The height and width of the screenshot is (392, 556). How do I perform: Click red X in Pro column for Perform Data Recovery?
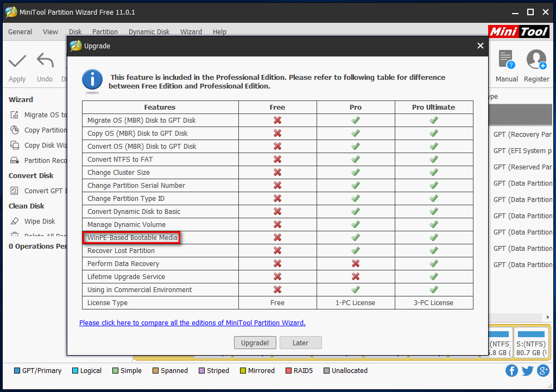pyautogui.click(x=355, y=264)
